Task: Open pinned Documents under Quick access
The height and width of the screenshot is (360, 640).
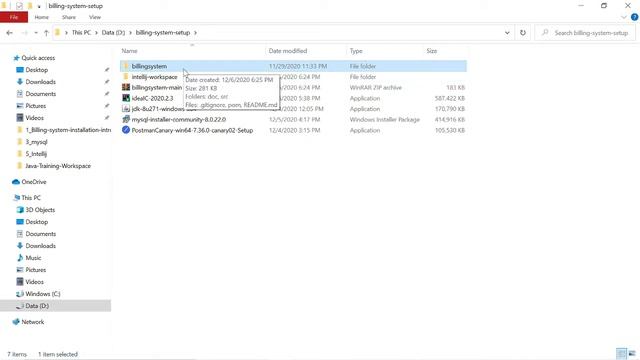Action: (40, 94)
